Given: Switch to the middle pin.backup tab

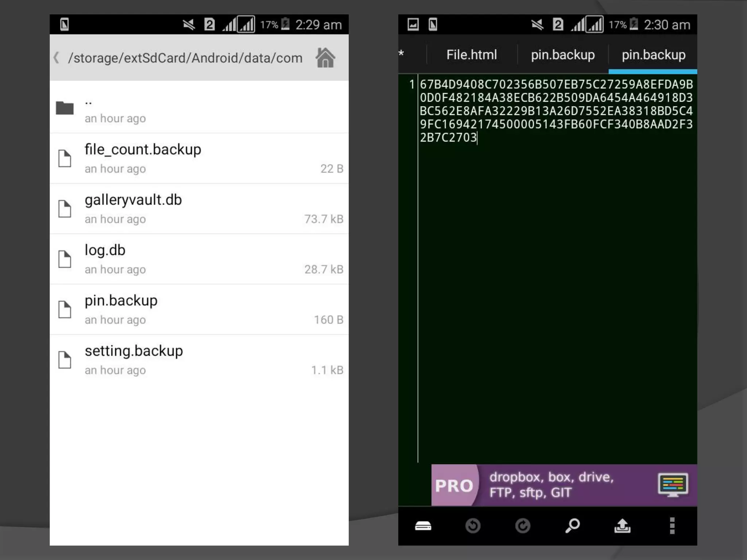Looking at the screenshot, I should pyautogui.click(x=562, y=55).
